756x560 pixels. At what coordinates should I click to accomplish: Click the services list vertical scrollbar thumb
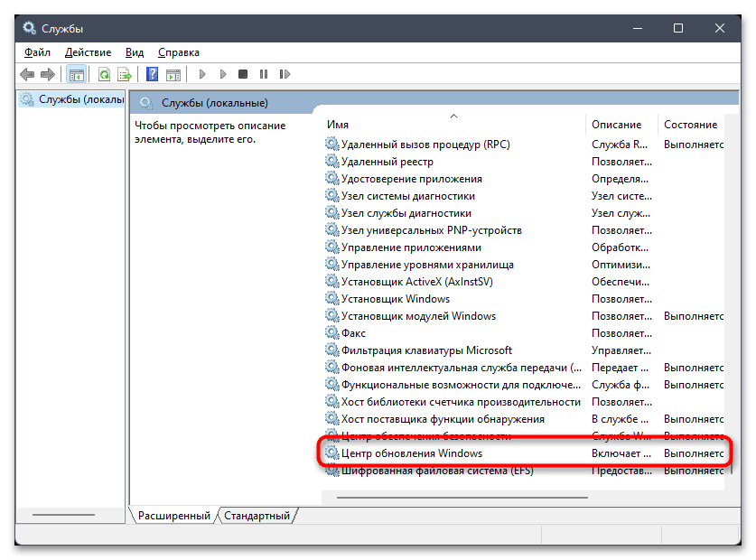[732, 469]
